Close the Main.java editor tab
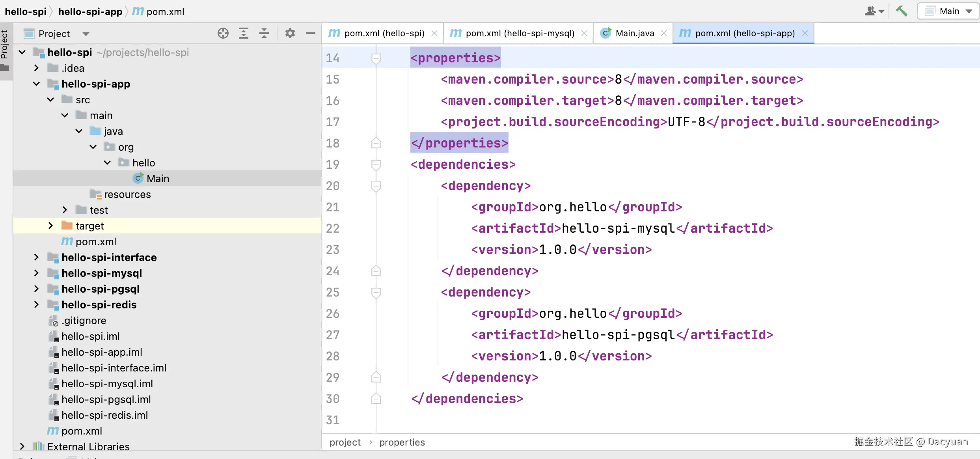The image size is (980, 459). [x=664, y=34]
